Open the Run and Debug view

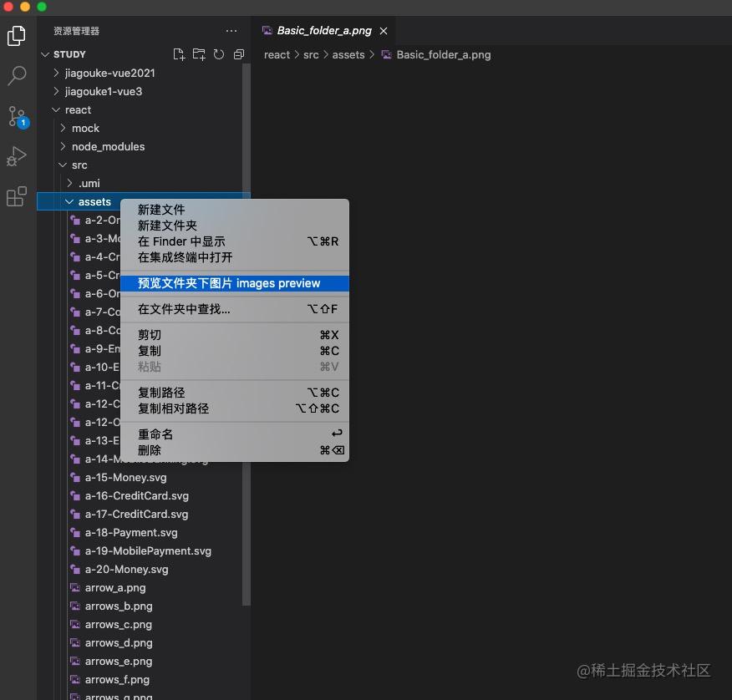point(17,156)
